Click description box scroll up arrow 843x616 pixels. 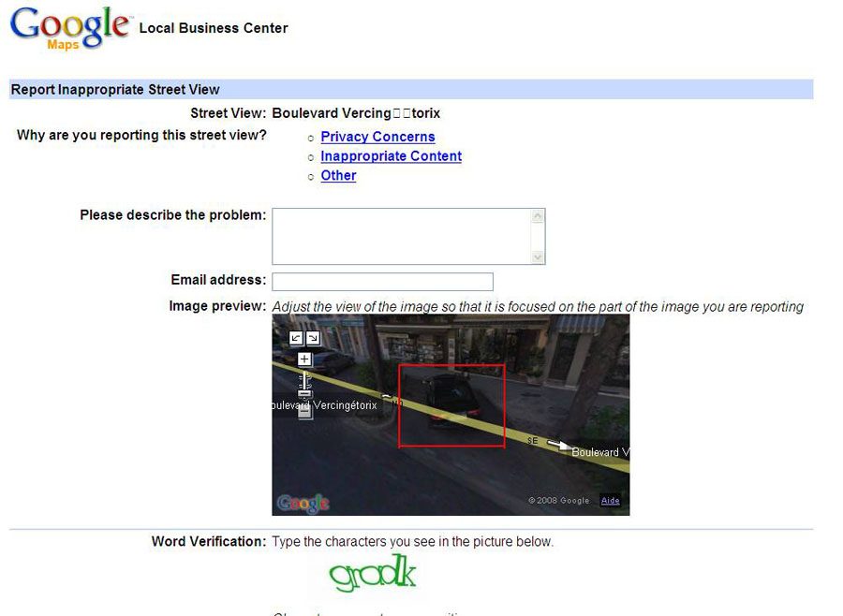tap(538, 216)
